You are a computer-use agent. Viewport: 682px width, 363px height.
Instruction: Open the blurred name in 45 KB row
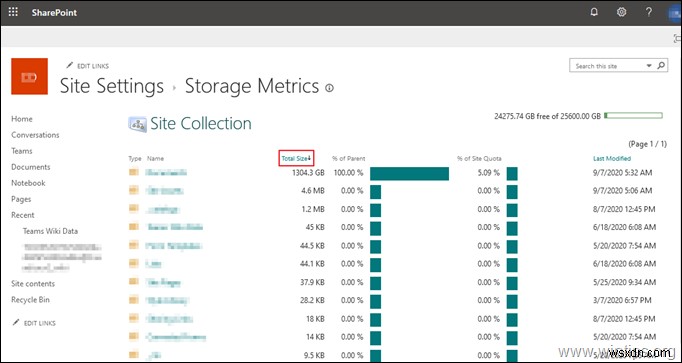[x=175, y=227]
